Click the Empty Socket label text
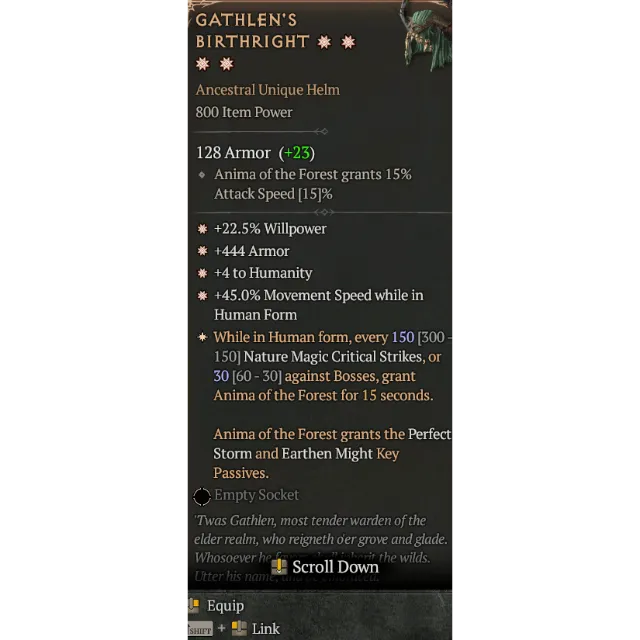640x640 pixels. pos(256,495)
